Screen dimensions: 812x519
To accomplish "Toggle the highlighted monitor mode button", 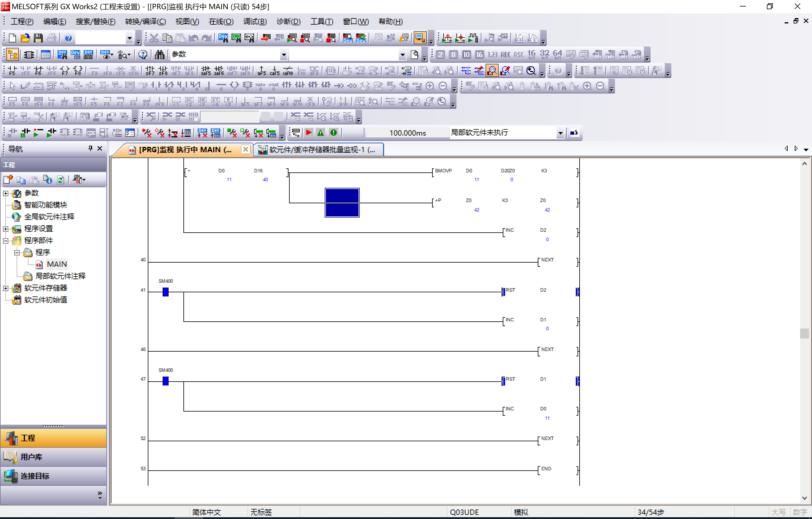I will [492, 71].
